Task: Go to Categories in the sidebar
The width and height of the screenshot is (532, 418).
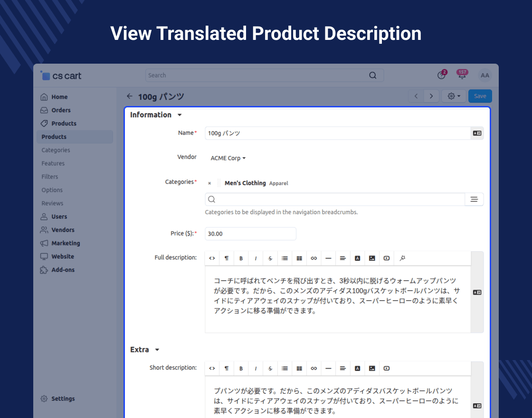Action: [56, 150]
